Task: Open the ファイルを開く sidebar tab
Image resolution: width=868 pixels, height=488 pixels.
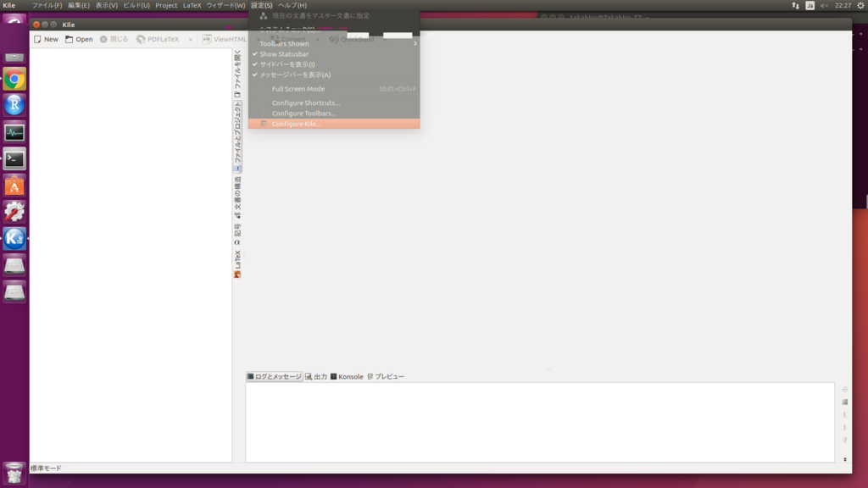Action: (237, 74)
